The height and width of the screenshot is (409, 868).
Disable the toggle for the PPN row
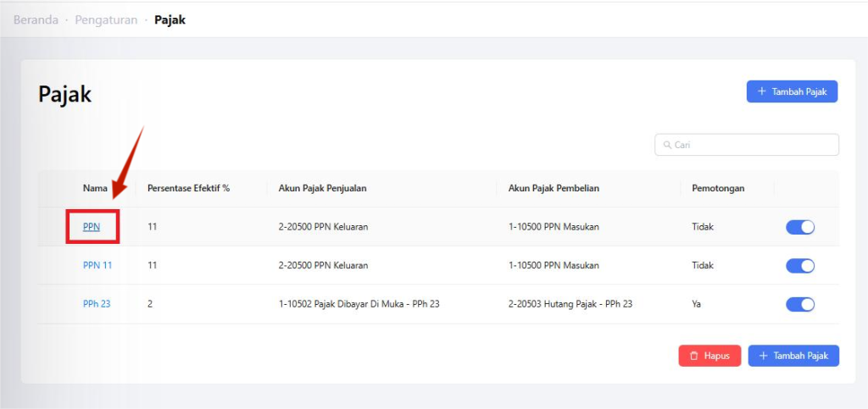click(800, 227)
